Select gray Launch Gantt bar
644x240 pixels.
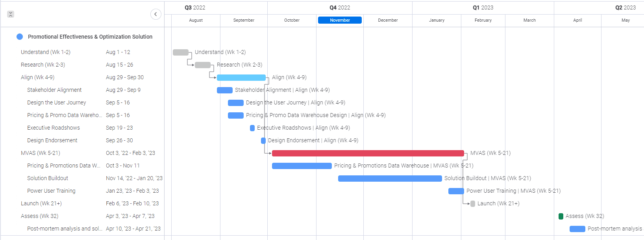click(x=473, y=204)
